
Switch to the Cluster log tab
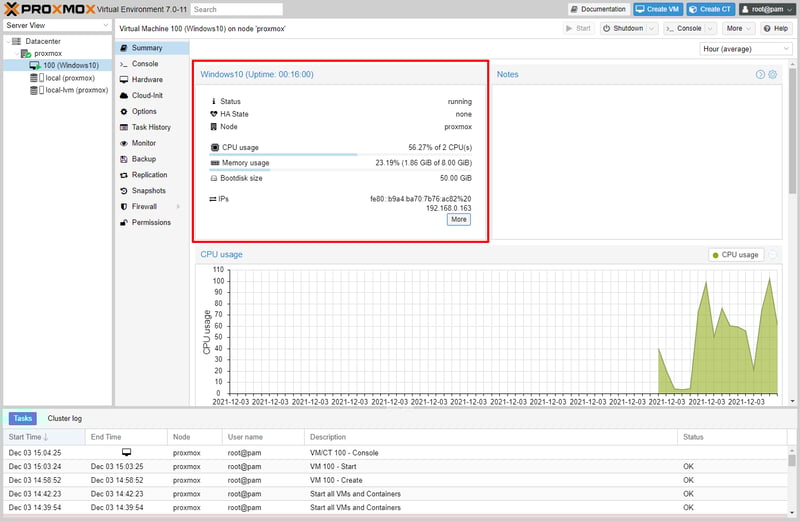64,418
